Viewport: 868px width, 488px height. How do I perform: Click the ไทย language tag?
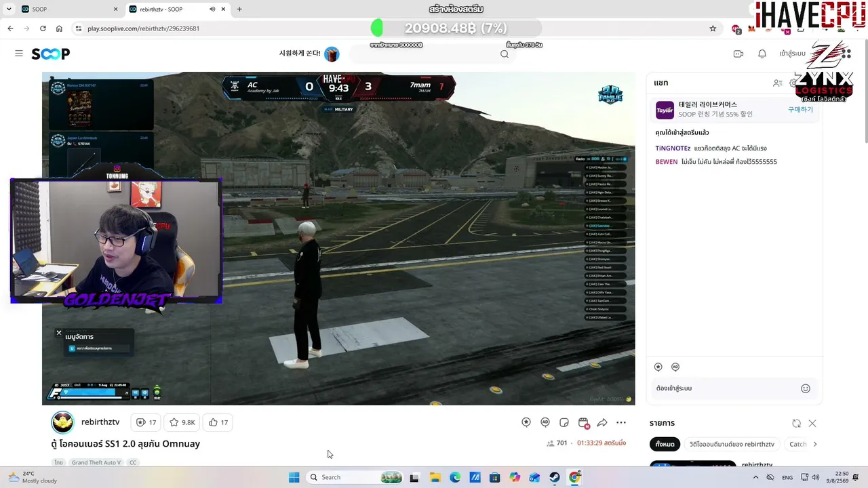coord(59,462)
